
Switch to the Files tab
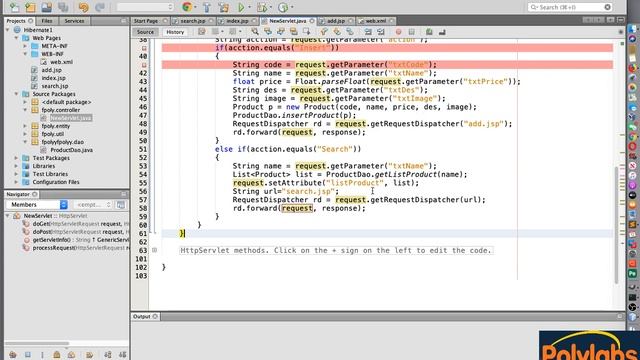click(x=47, y=21)
